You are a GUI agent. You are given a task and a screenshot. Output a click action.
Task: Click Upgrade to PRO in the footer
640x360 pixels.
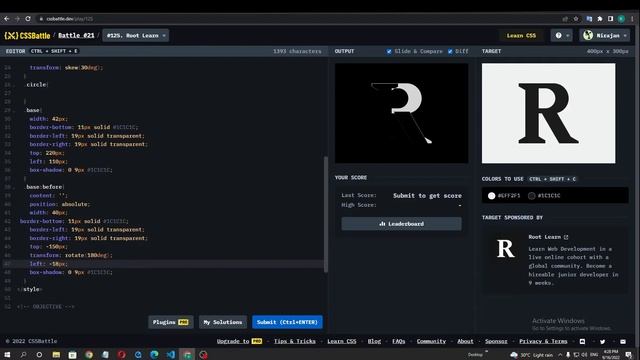click(x=239, y=341)
